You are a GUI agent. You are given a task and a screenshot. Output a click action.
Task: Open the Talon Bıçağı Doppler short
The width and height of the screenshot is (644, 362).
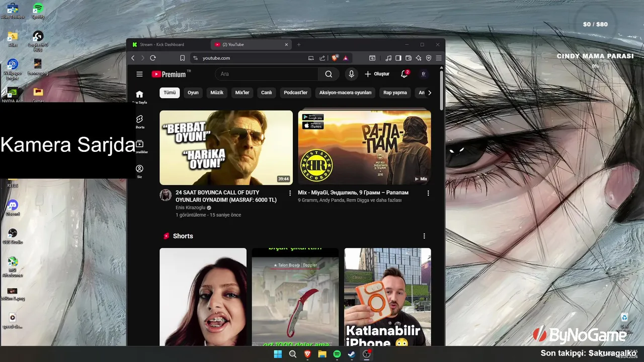[295, 297]
